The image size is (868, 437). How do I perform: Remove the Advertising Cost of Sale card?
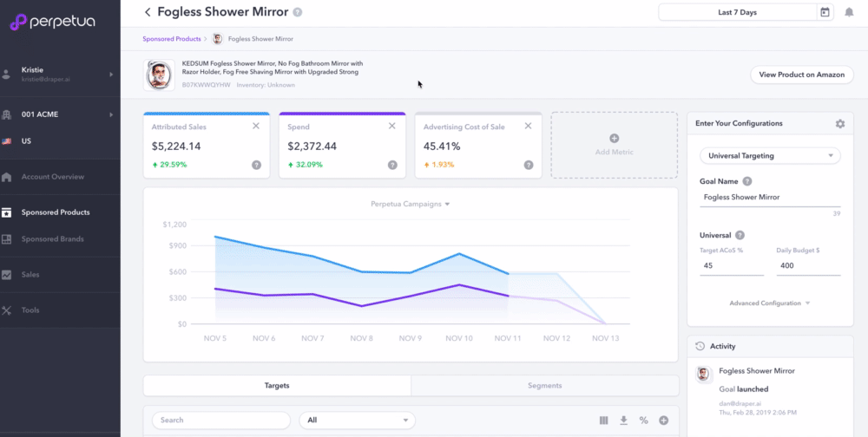tap(528, 126)
